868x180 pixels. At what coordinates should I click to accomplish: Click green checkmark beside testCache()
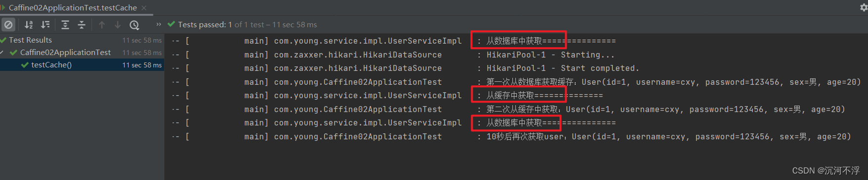click(25, 65)
